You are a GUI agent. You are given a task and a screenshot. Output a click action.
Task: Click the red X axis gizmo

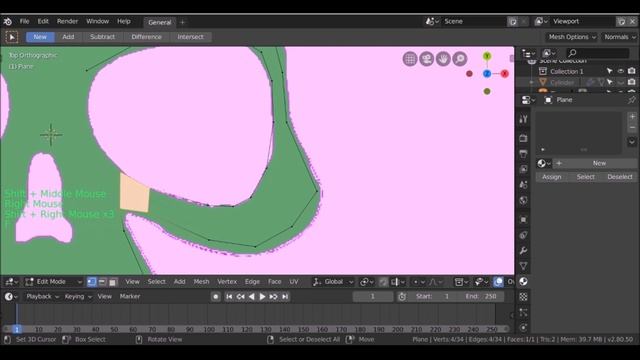point(505,73)
